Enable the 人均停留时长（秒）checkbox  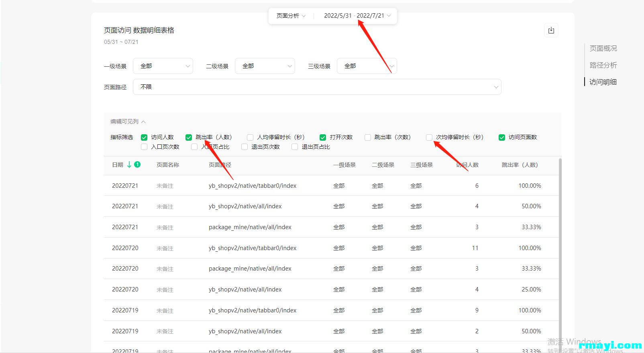coord(250,138)
